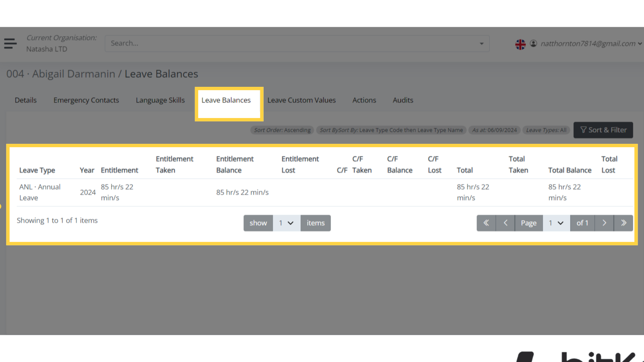
Task: Open the Emergency Contacts tab
Action: [x=86, y=100]
